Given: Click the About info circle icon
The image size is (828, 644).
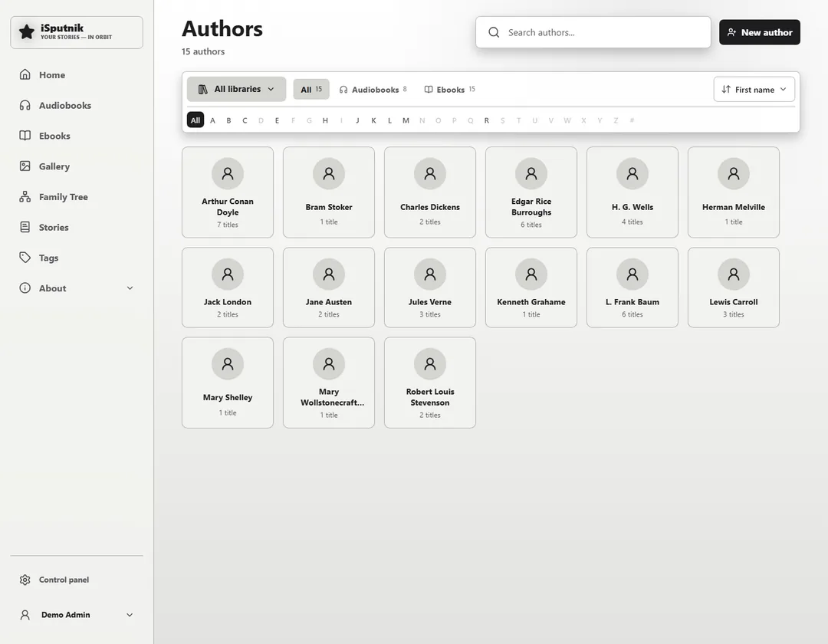Looking at the screenshot, I should click(25, 288).
